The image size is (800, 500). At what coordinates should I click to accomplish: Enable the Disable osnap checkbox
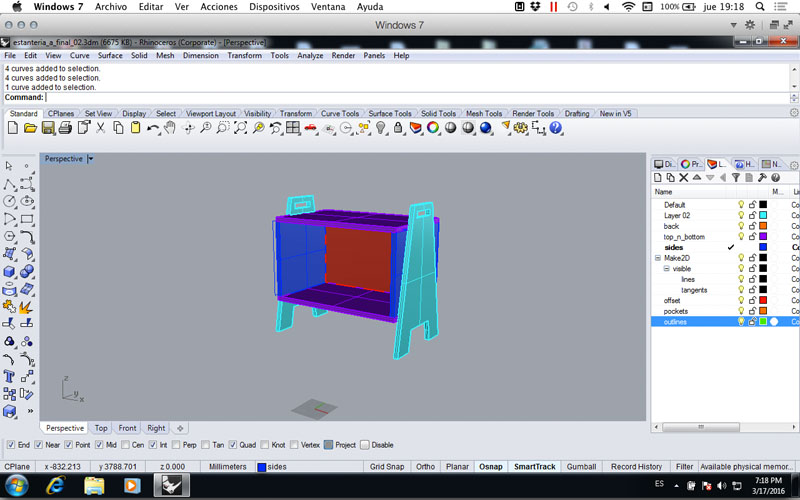point(365,445)
